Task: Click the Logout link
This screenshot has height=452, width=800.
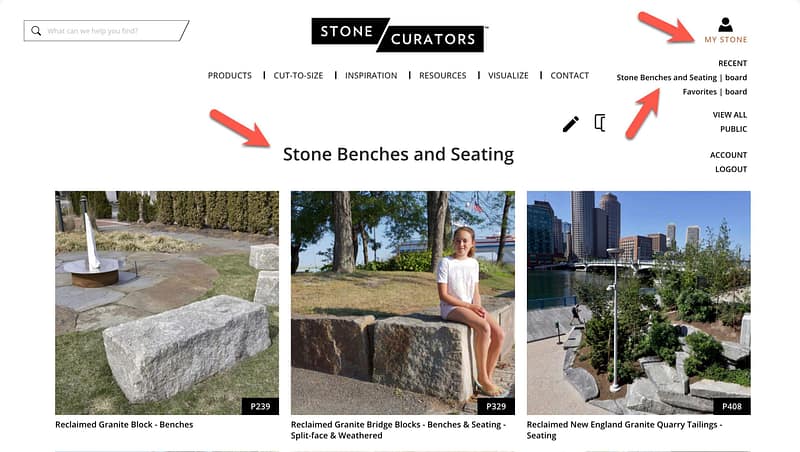Action: pyautogui.click(x=731, y=169)
